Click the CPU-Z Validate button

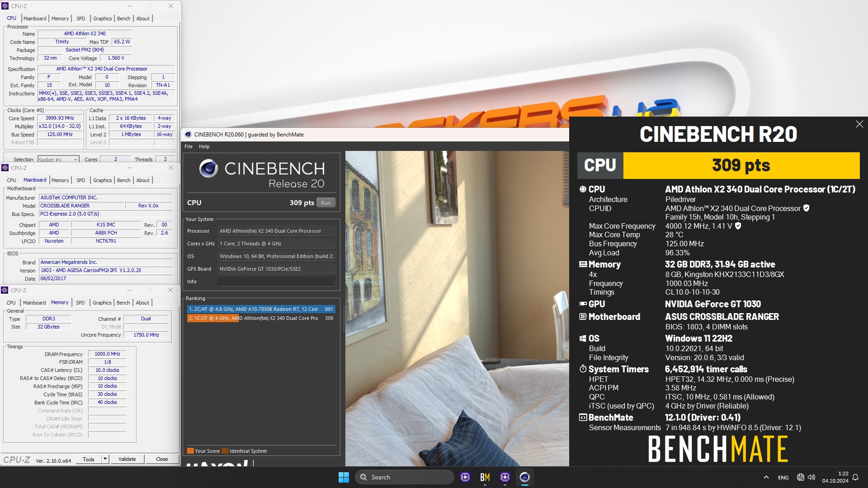[127, 459]
